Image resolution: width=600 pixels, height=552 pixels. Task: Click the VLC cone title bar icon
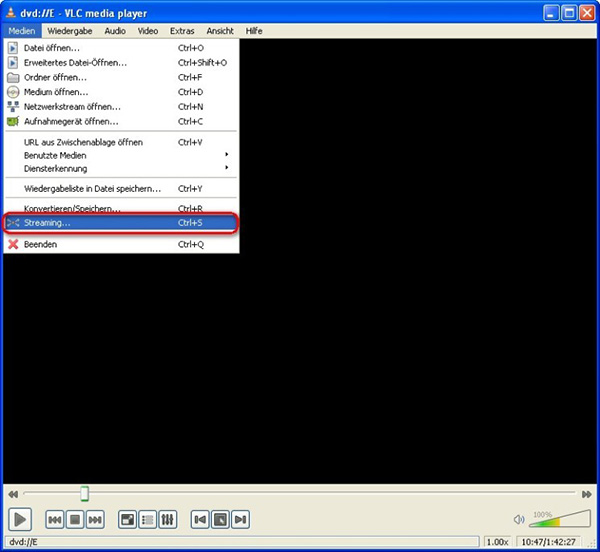[11, 13]
